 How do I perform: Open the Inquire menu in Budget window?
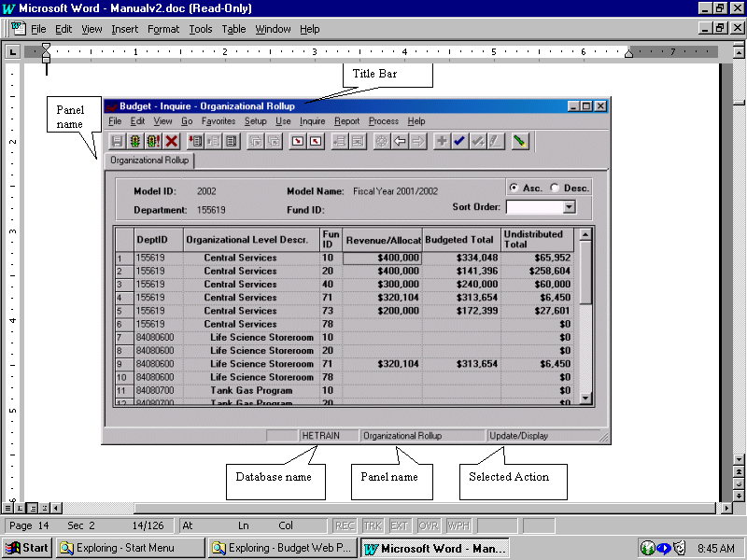tap(313, 121)
